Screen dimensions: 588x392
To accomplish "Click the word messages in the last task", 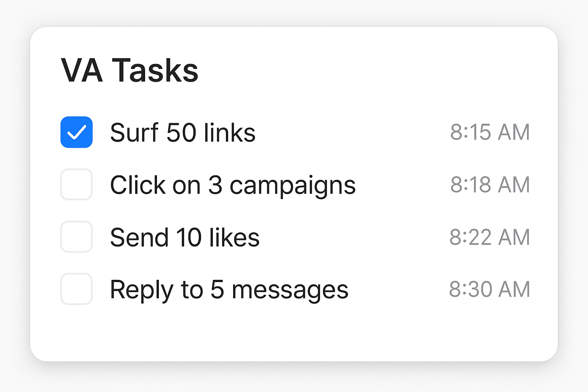I will [x=290, y=290].
